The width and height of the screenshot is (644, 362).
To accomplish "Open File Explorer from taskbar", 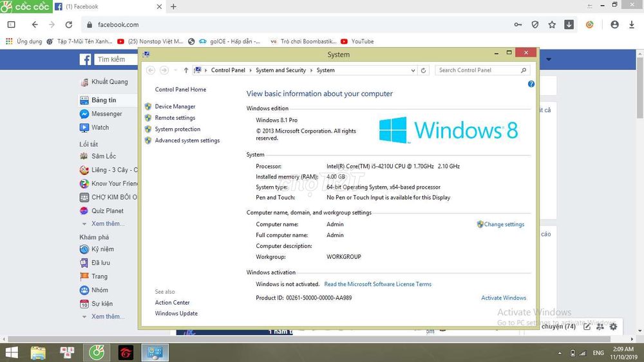I will (38, 352).
